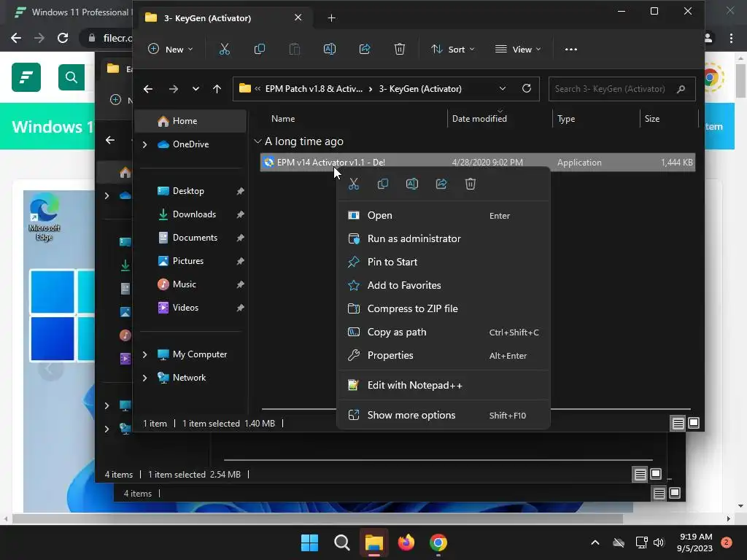Click the Copy icon in context menu
The image size is (747, 560).
tap(383, 184)
